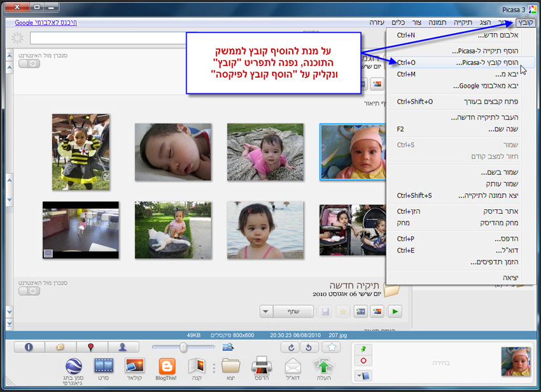541x392 pixels.
Task: Click the Print (הדפס) printer icon
Action: point(261,365)
